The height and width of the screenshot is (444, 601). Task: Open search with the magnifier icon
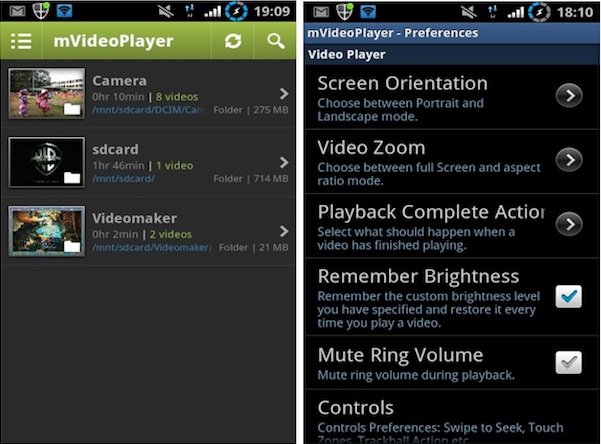276,41
